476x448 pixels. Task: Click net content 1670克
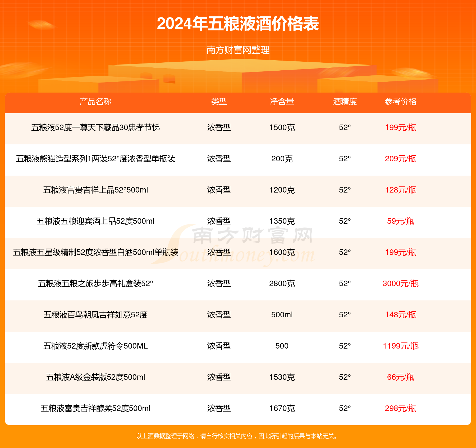point(282,408)
